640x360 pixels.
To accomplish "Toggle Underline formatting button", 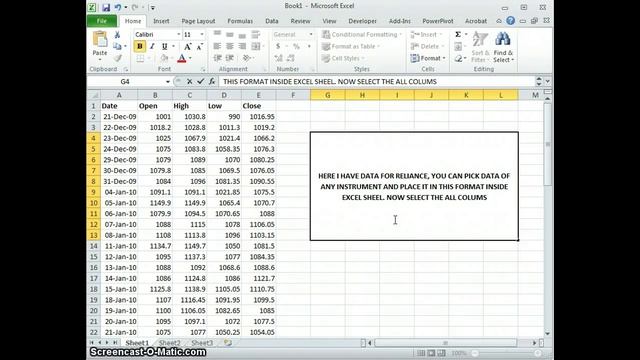I will pos(164,47).
